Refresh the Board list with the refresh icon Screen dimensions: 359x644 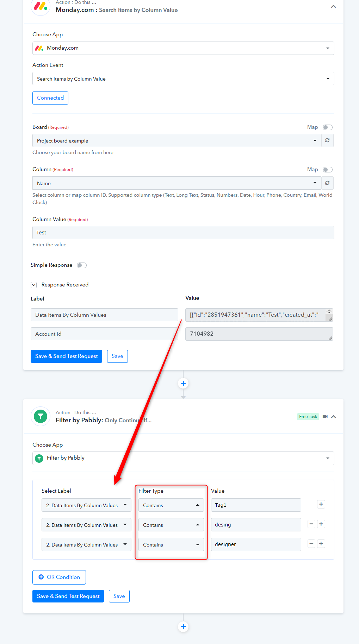coord(327,140)
